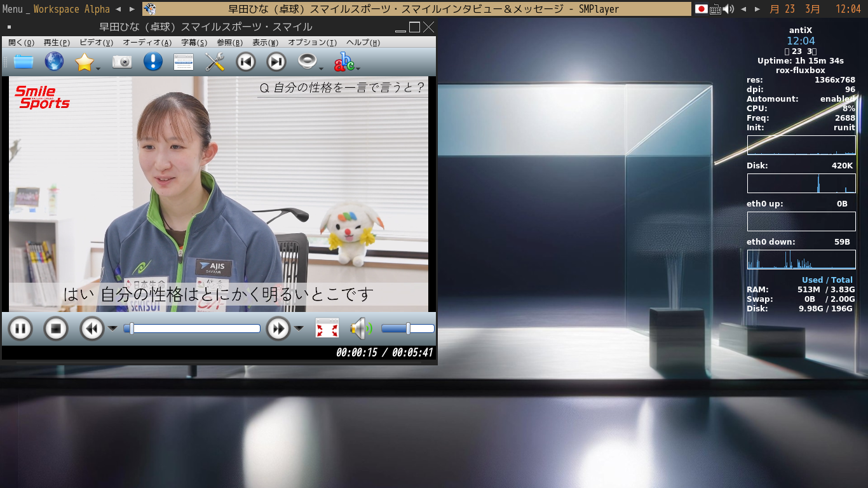Open the audio track selector in toolbar
The height and width of the screenshot is (488, 868).
click(308, 62)
